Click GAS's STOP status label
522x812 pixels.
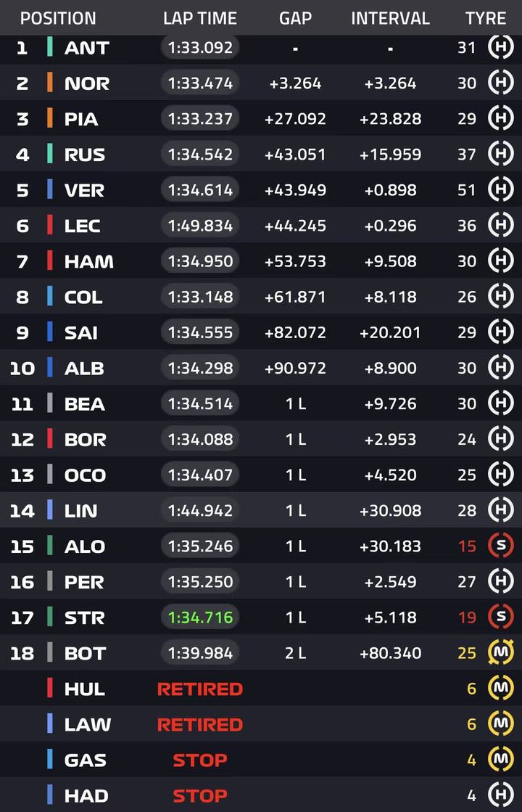pyautogui.click(x=199, y=760)
